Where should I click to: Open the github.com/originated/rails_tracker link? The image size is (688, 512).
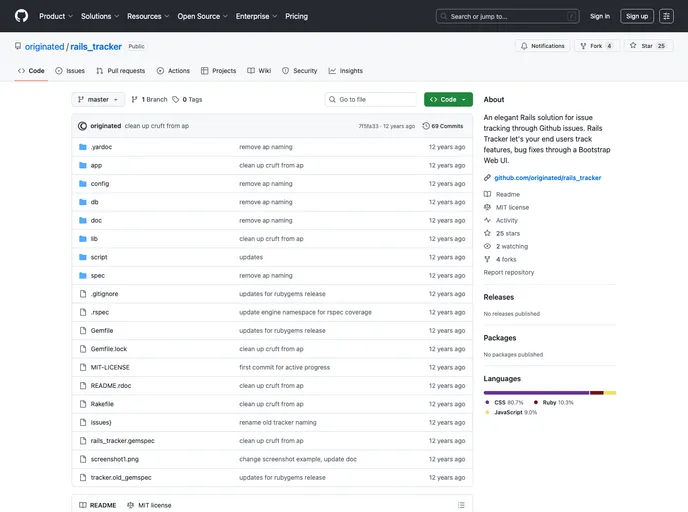click(x=547, y=178)
